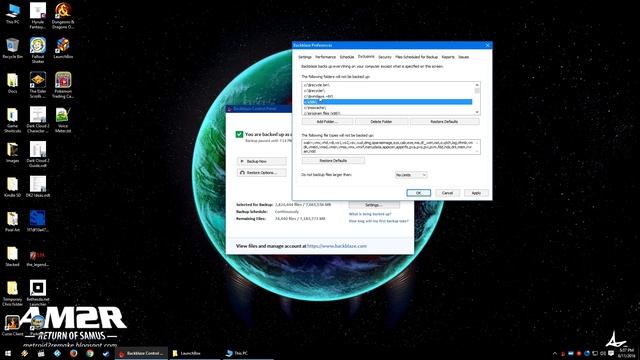Launch Firefox from taskbar
The image size is (640, 360).
(x=73, y=353)
